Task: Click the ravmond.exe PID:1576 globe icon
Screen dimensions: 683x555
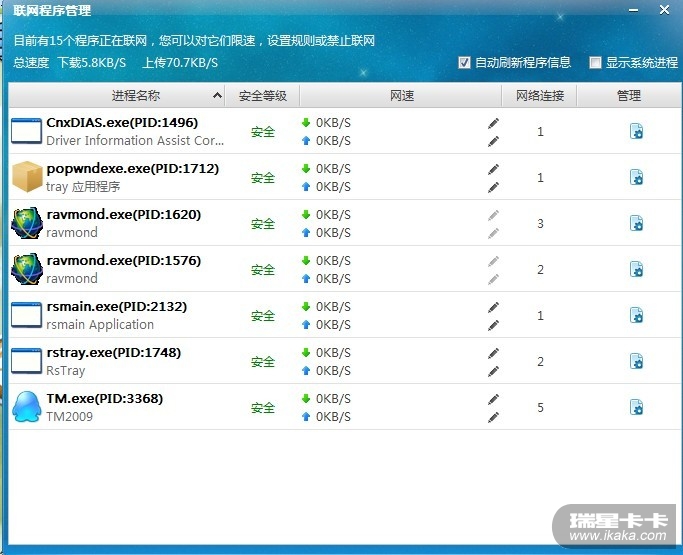Action: coord(27,269)
